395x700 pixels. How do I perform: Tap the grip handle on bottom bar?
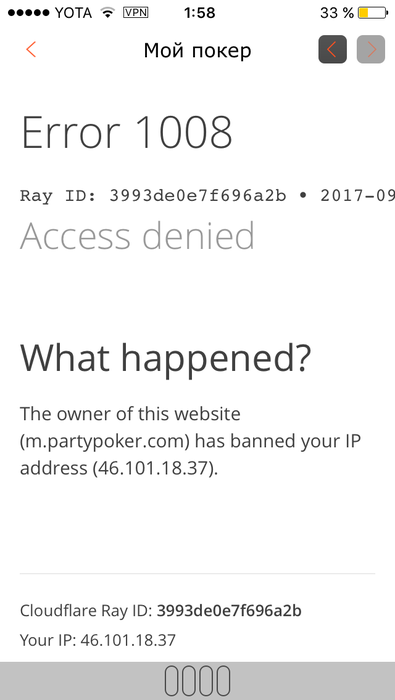click(x=198, y=681)
